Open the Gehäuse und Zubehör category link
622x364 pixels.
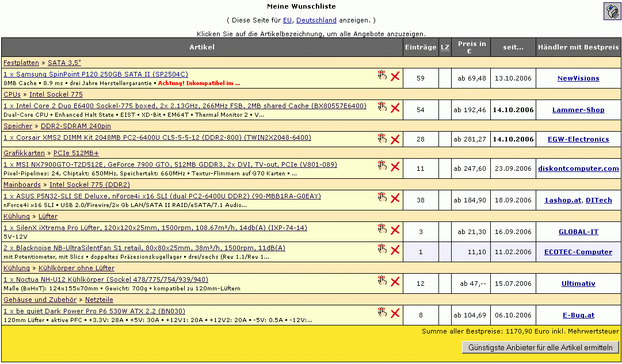[x=40, y=300]
